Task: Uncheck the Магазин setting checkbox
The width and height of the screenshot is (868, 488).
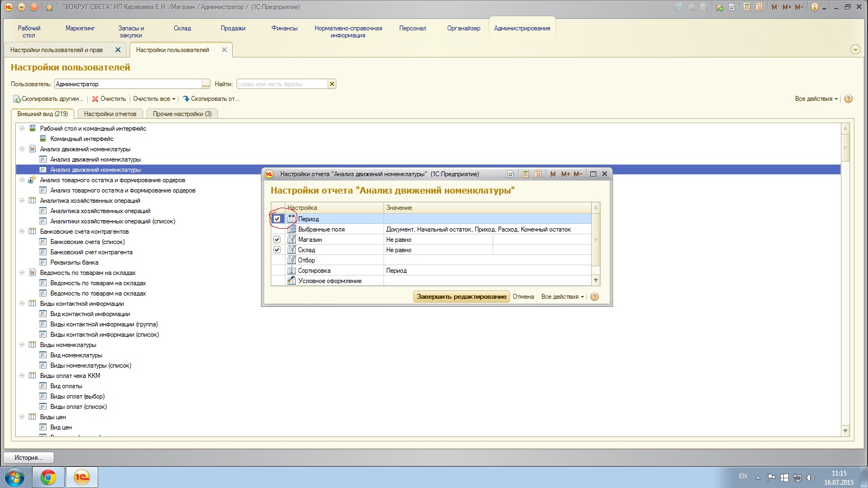Action: pos(277,240)
